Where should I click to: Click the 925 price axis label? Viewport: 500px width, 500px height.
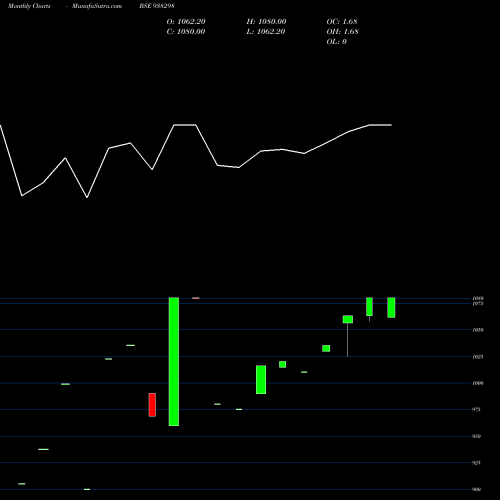477,463
